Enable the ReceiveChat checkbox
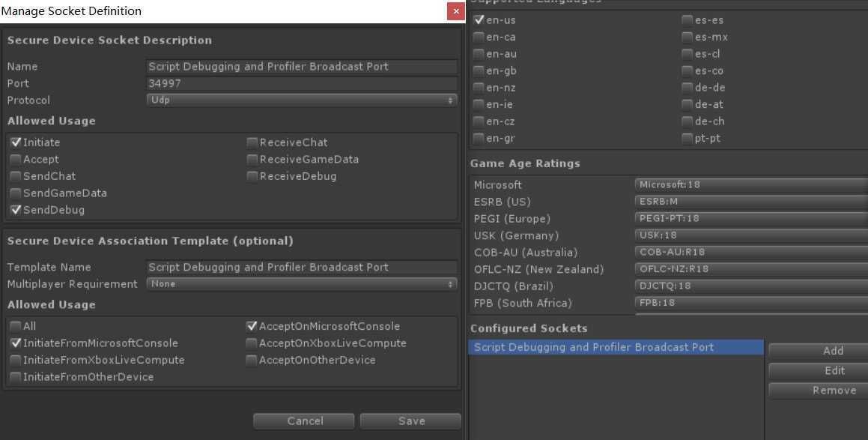 pyautogui.click(x=252, y=142)
